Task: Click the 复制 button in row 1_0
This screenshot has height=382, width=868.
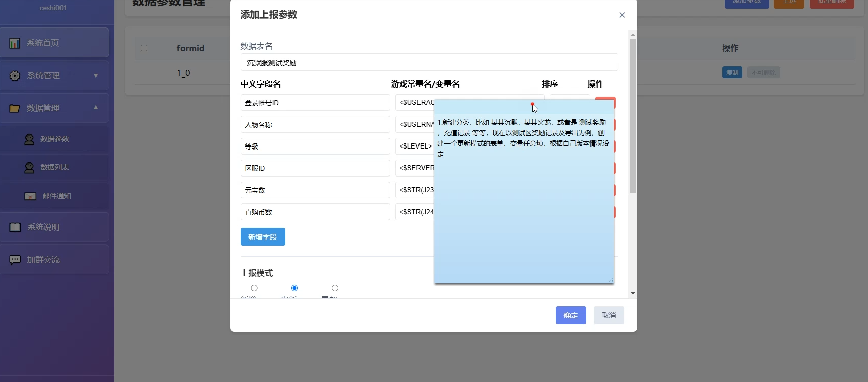Action: click(732, 73)
